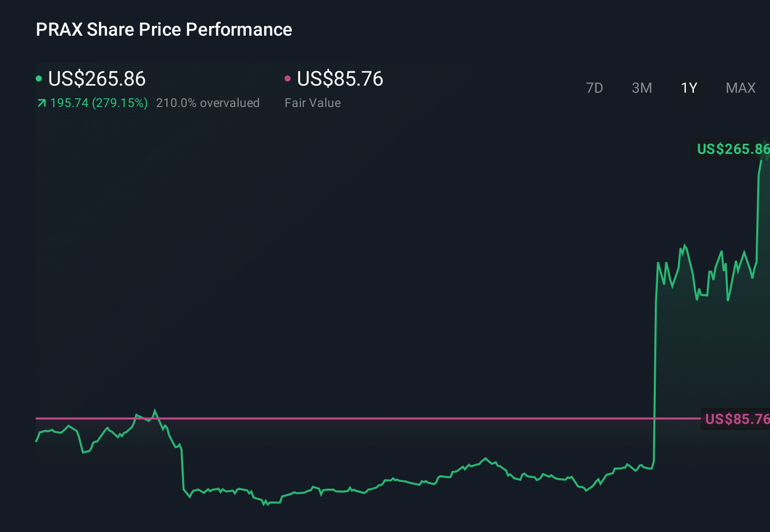Click the PRAX Share Price Performance title
770x532 pixels.
point(164,29)
